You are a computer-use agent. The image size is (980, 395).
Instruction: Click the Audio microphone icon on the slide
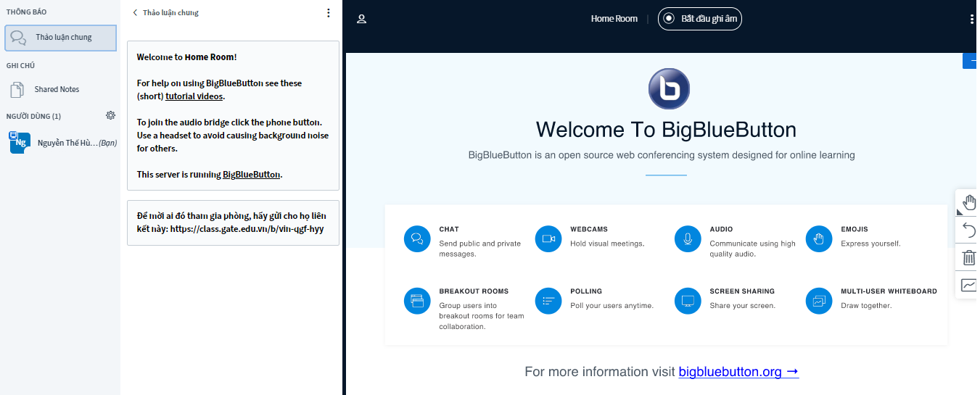[x=688, y=239]
